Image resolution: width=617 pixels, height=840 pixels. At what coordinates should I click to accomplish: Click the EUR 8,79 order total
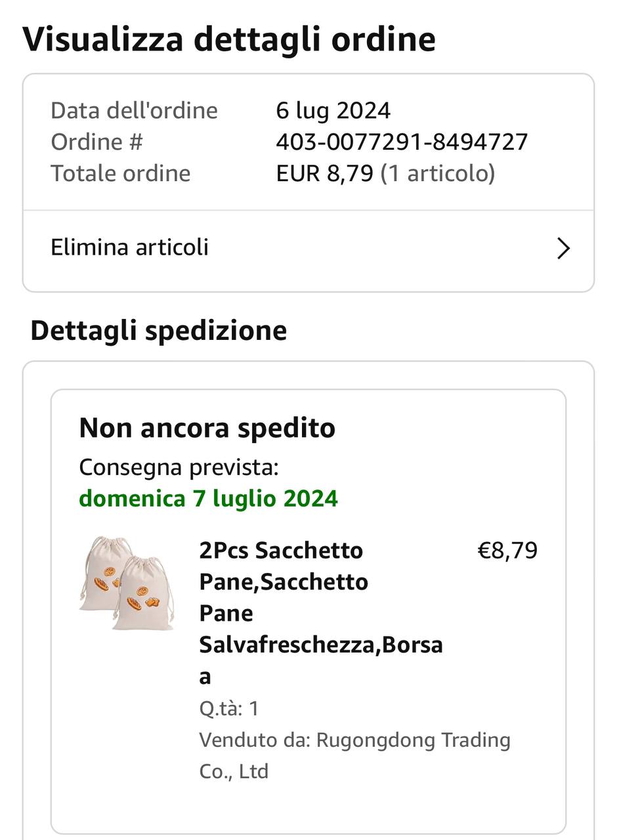(324, 173)
